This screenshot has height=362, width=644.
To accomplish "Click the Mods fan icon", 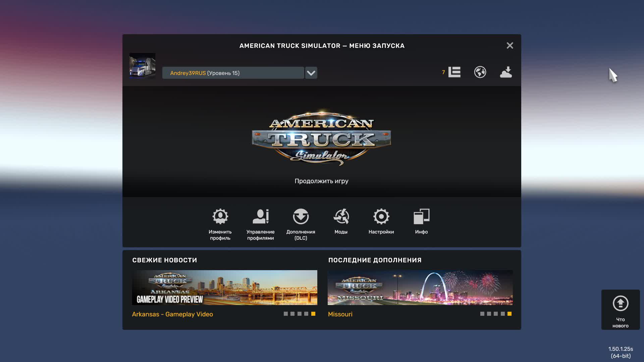I will pyautogui.click(x=341, y=216).
